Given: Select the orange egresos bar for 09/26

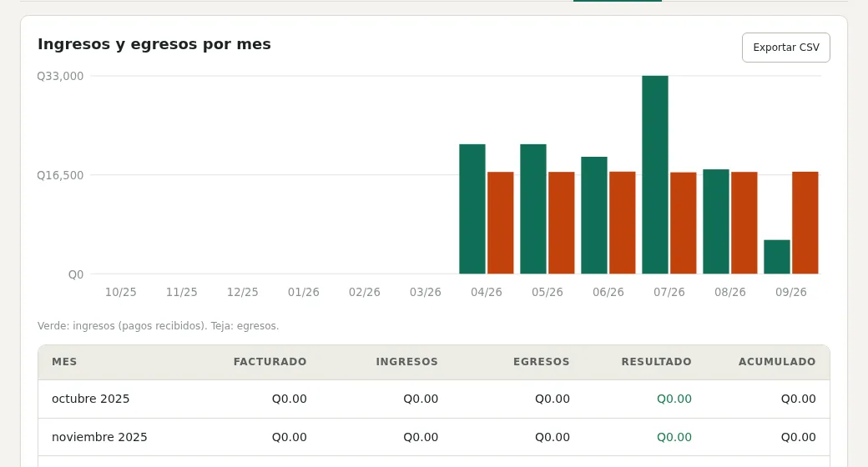Looking at the screenshot, I should [805, 223].
